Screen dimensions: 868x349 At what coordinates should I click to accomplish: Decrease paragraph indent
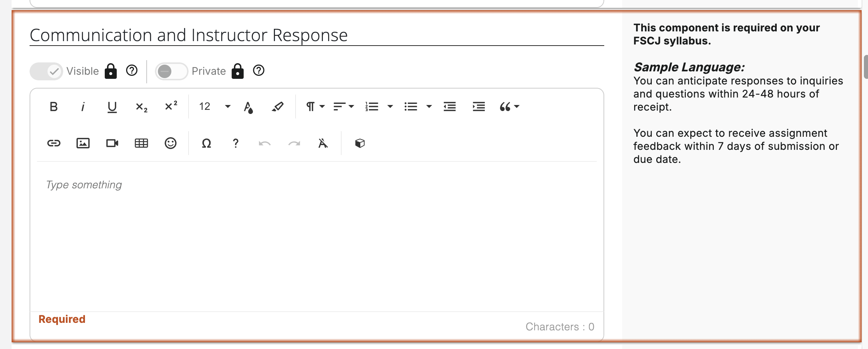pos(449,107)
